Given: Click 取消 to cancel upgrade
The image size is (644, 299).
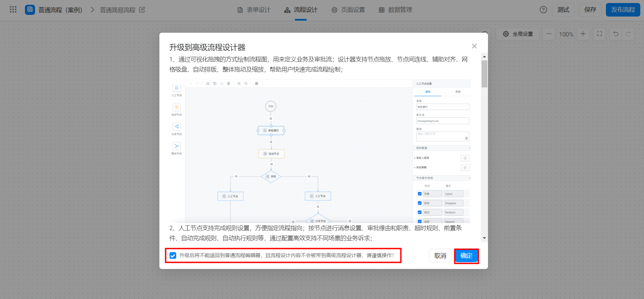Looking at the screenshot, I should pos(440,255).
